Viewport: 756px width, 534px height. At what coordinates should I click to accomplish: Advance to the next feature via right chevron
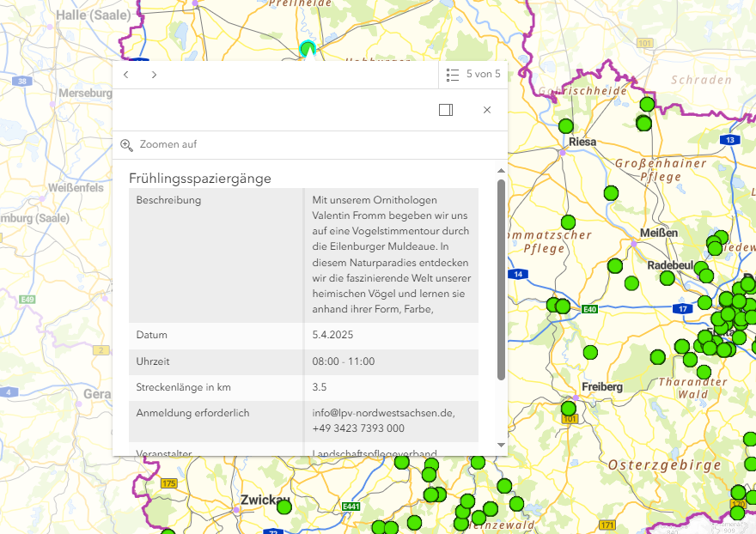pos(154,75)
